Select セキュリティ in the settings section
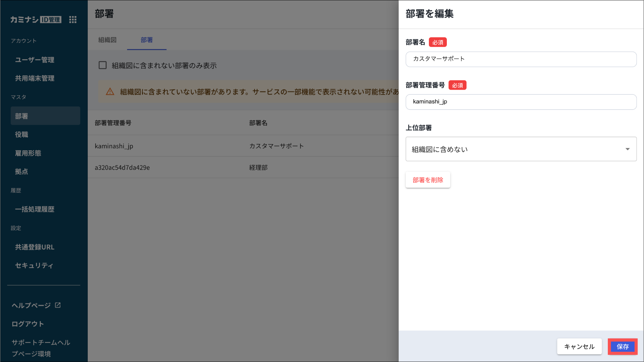 (x=34, y=265)
